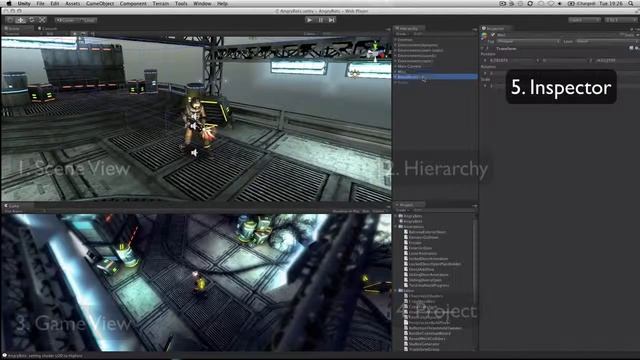This screenshot has width=640, height=360.
Task: Open the Apple menu
Action: click(x=8, y=3)
